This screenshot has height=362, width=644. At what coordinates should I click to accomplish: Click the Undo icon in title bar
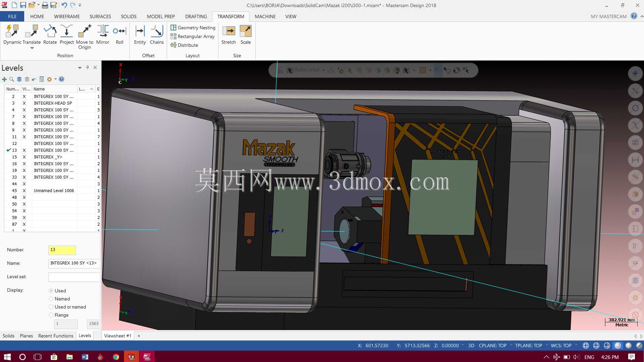coord(64,5)
